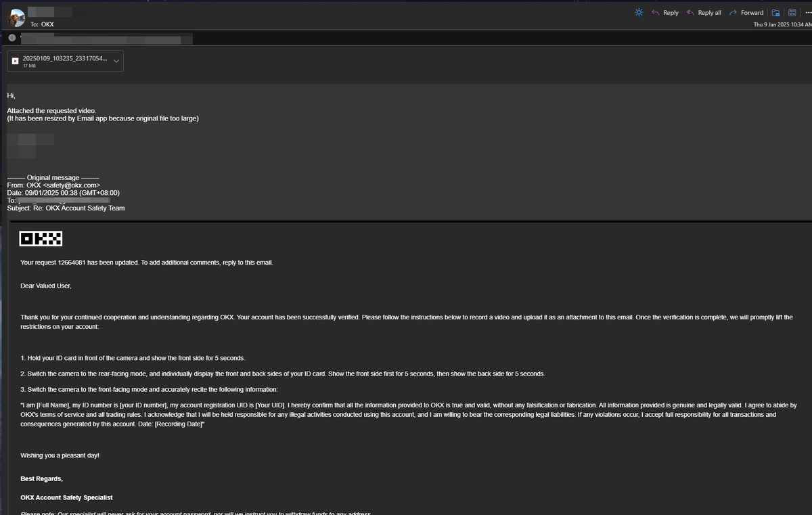Open the Apps grid icon

click(x=792, y=12)
